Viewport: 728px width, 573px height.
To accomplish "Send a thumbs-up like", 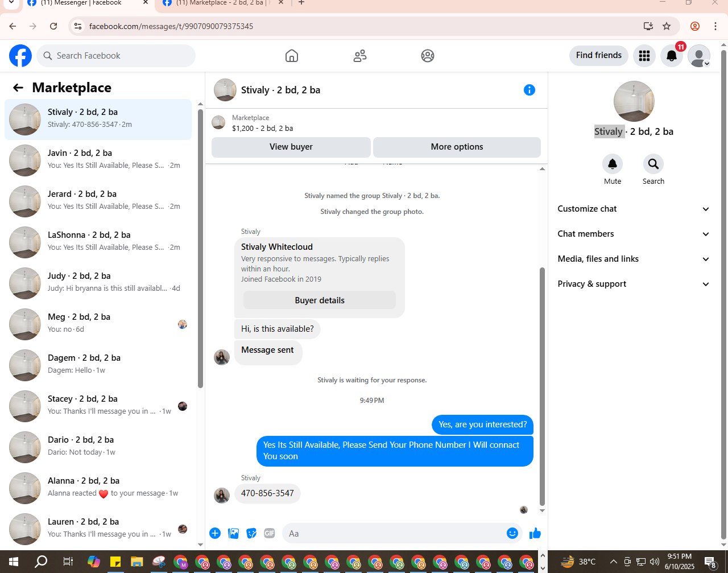I will click(x=535, y=533).
